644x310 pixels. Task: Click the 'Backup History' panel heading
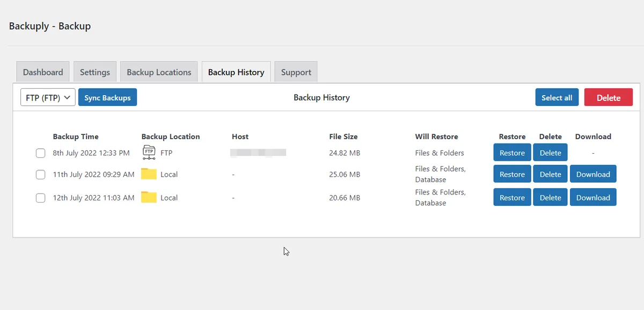pos(321,98)
